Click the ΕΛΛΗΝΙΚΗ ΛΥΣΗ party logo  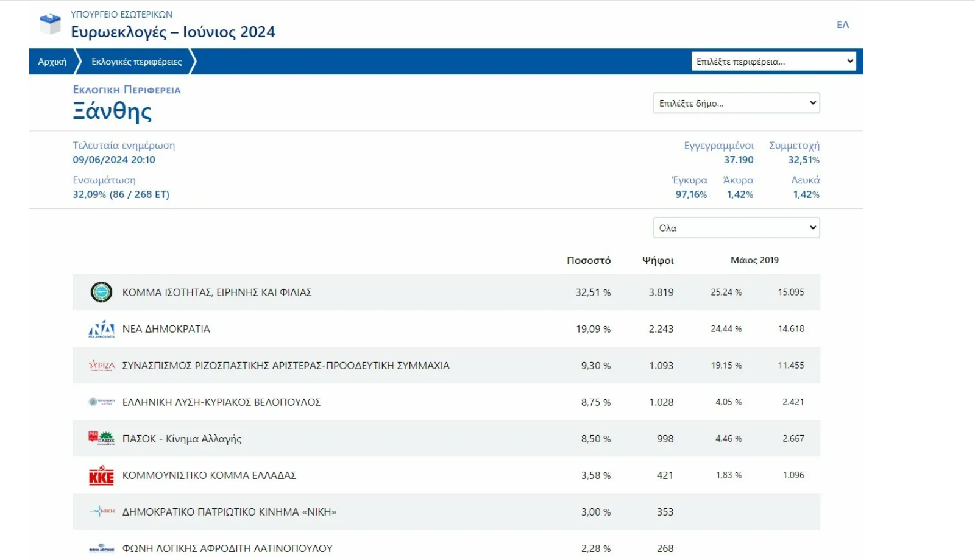point(101,402)
